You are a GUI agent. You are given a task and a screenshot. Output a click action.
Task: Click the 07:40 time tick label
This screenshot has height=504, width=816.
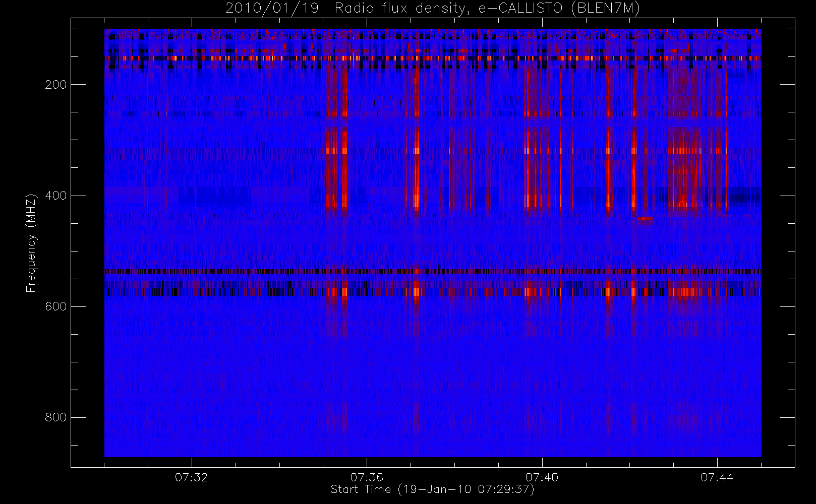542,477
